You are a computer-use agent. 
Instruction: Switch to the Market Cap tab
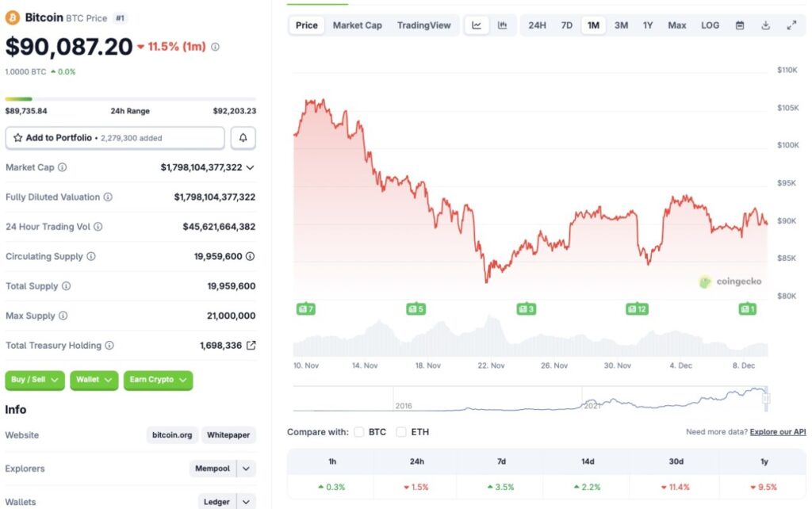tap(357, 25)
